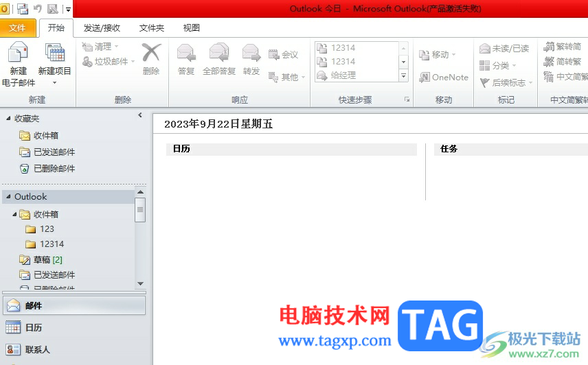The width and height of the screenshot is (588, 365).
Task: Open favorites Deleted Items (已删除邮件)
Action: [47, 169]
